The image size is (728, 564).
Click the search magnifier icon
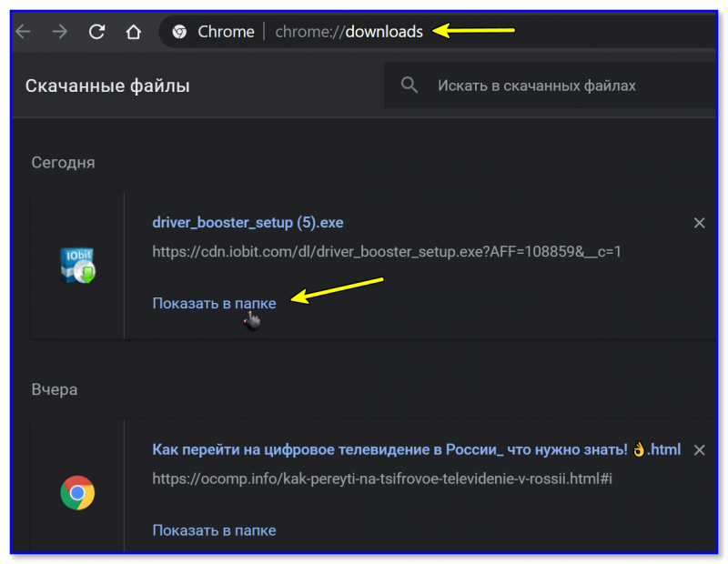click(x=409, y=86)
